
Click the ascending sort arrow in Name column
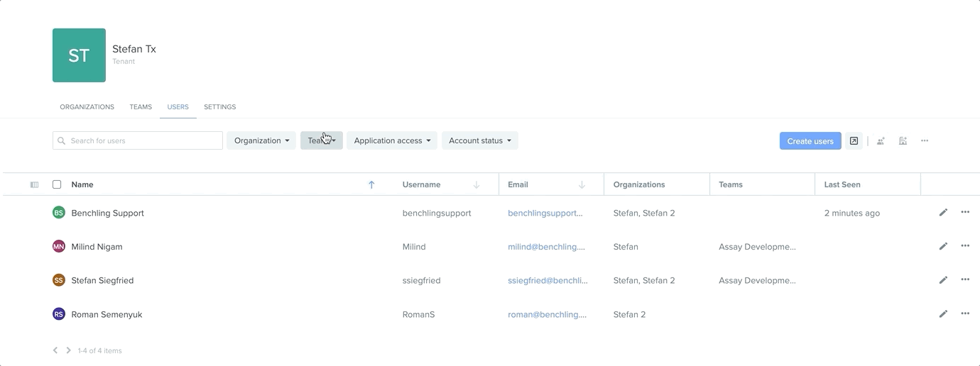point(371,184)
